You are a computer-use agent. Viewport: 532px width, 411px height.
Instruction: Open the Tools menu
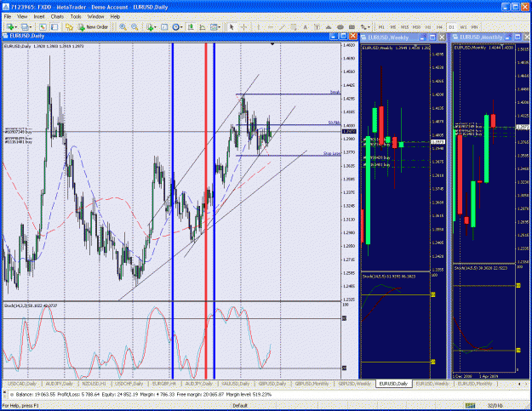tap(76, 17)
